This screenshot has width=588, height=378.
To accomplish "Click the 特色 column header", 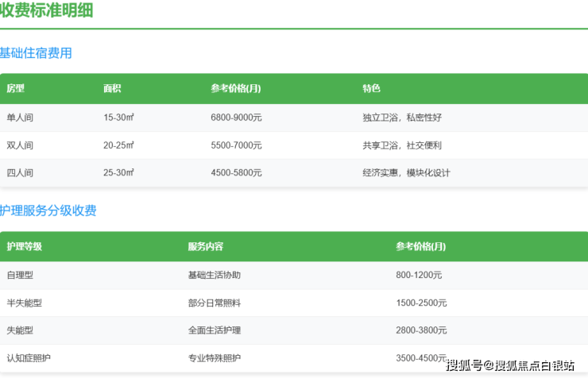I will 371,88.
